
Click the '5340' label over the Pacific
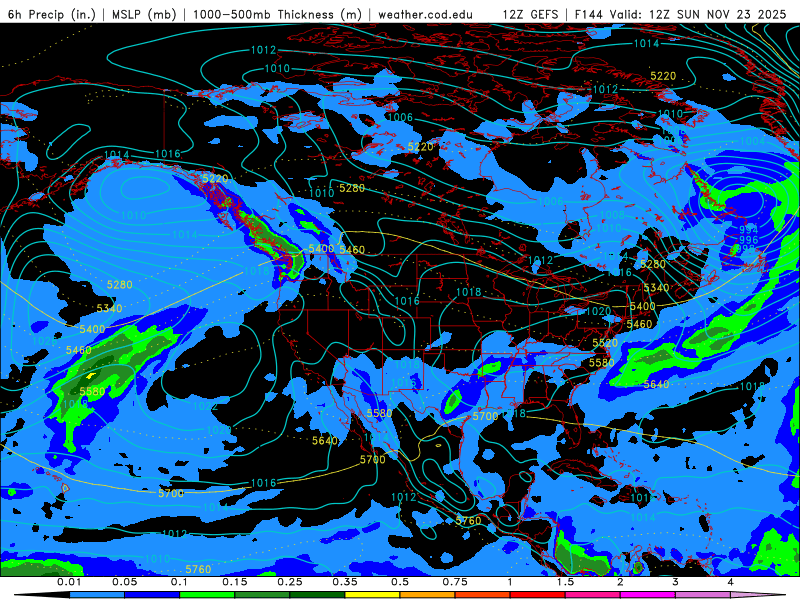pos(110,308)
